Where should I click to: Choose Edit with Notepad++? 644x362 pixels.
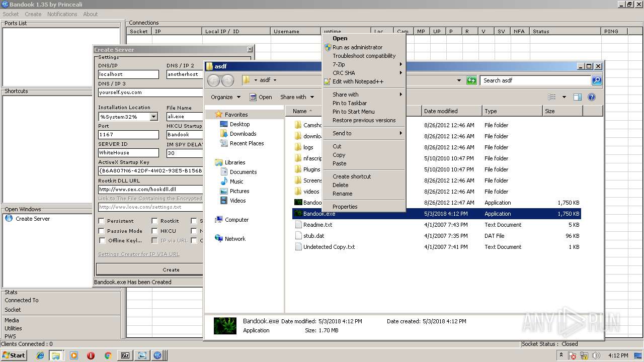point(363,81)
